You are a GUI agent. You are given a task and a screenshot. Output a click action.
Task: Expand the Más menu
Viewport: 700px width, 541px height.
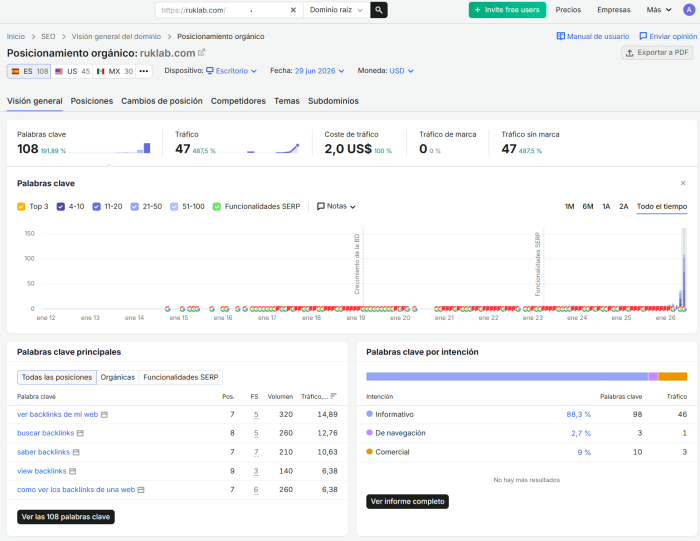click(659, 10)
